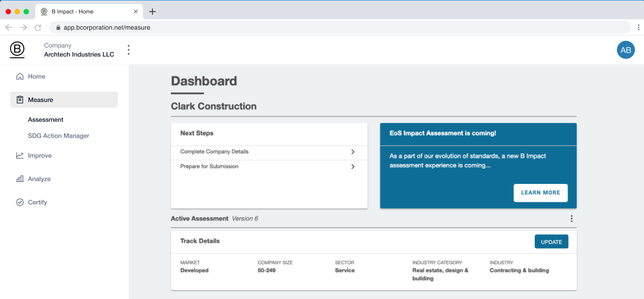Click the Service sector value
The width and height of the screenshot is (644, 299).
pyautogui.click(x=345, y=271)
